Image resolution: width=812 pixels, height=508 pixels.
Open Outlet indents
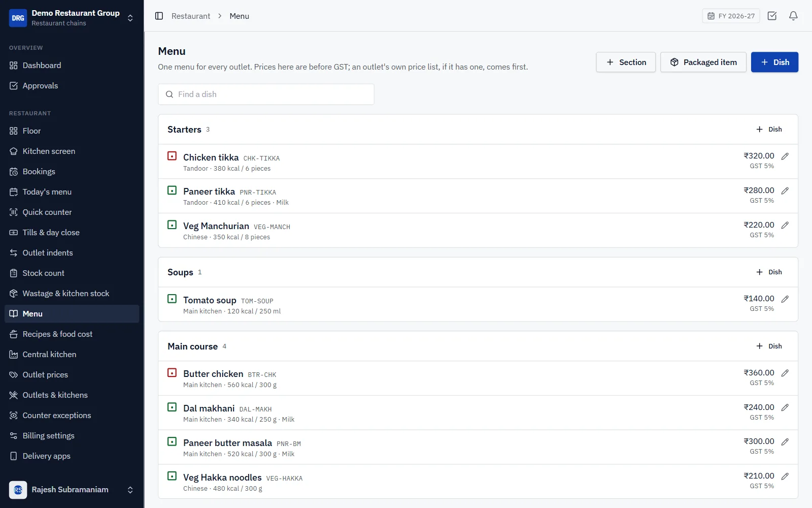click(72, 253)
